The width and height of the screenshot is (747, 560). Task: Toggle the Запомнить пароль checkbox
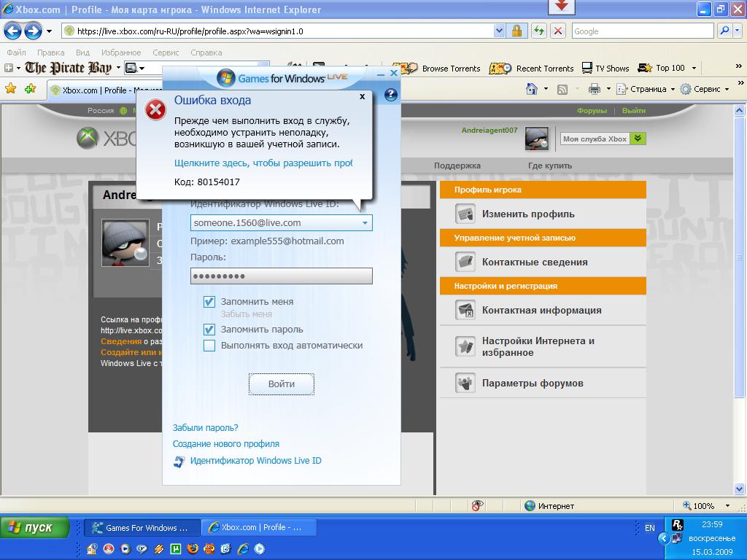pos(209,329)
